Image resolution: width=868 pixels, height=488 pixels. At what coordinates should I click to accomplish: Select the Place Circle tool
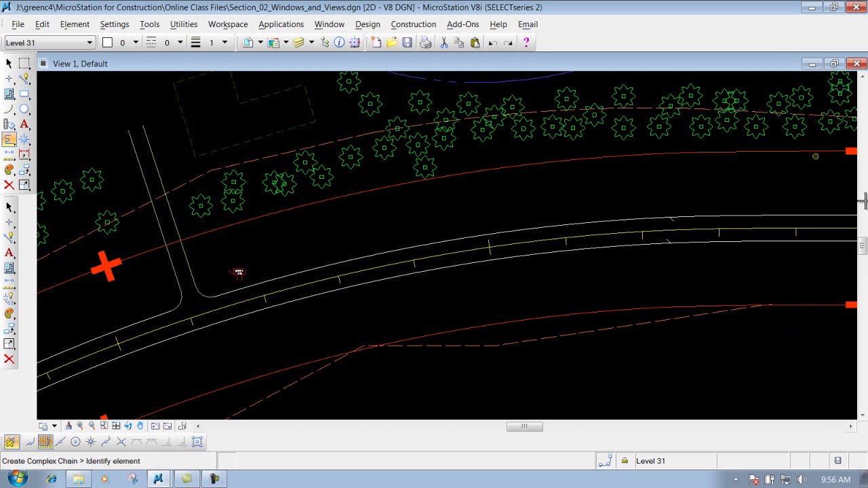pyautogui.click(x=24, y=109)
